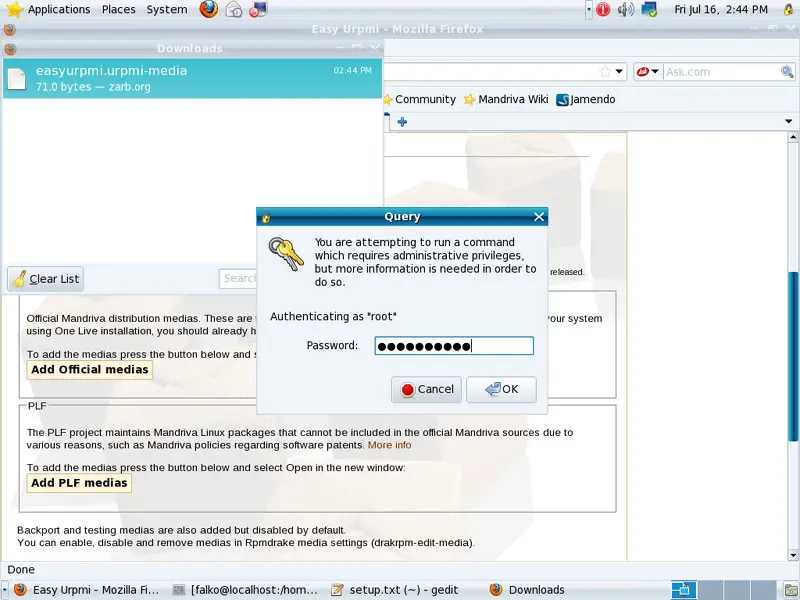Click the magnifier icon in Ask.com search box
The image size is (800, 600).
(x=787, y=72)
